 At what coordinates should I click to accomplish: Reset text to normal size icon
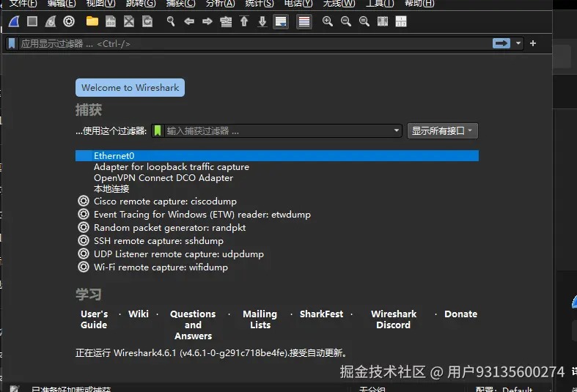tap(364, 21)
